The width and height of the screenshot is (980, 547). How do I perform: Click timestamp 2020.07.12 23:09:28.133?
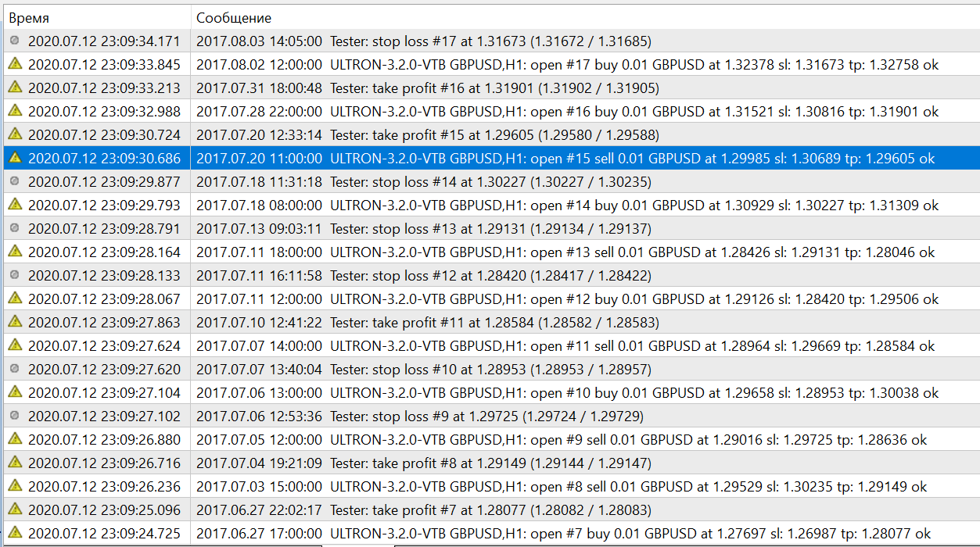104,276
